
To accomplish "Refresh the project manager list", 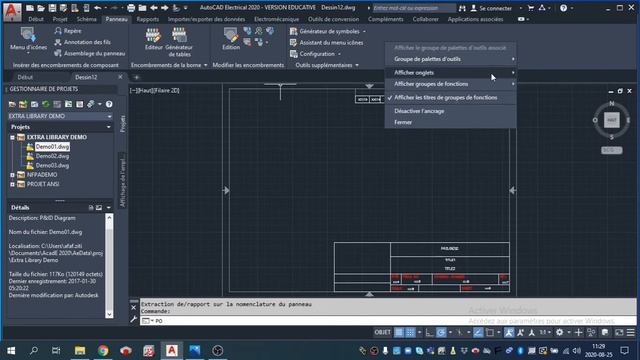I will point(46,104).
